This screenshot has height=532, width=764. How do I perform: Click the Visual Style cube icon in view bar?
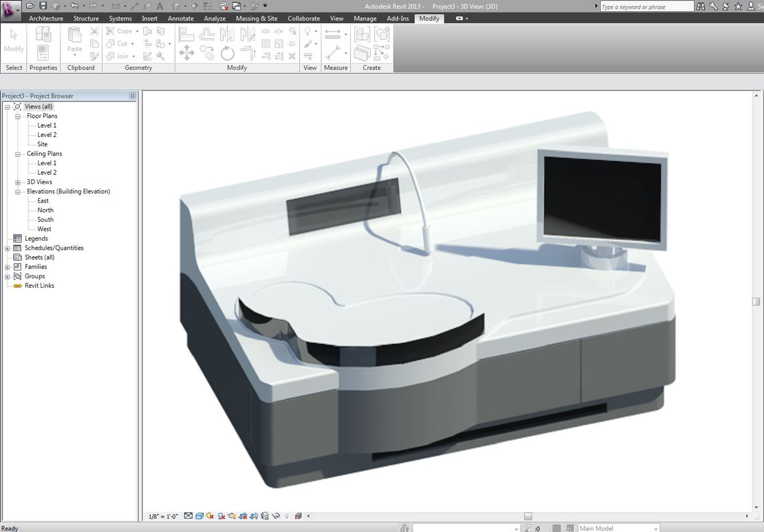click(x=199, y=516)
